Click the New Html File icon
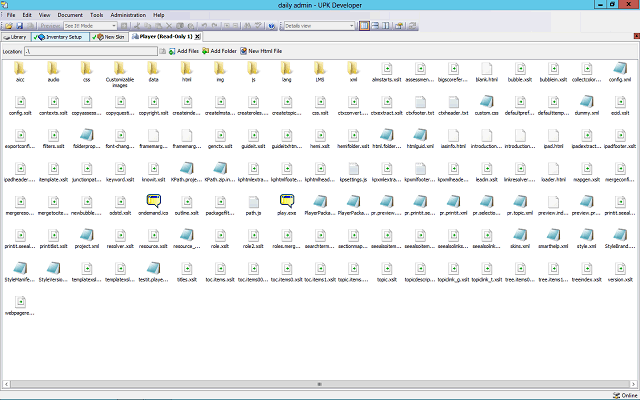The height and width of the screenshot is (400, 640). coord(242,50)
